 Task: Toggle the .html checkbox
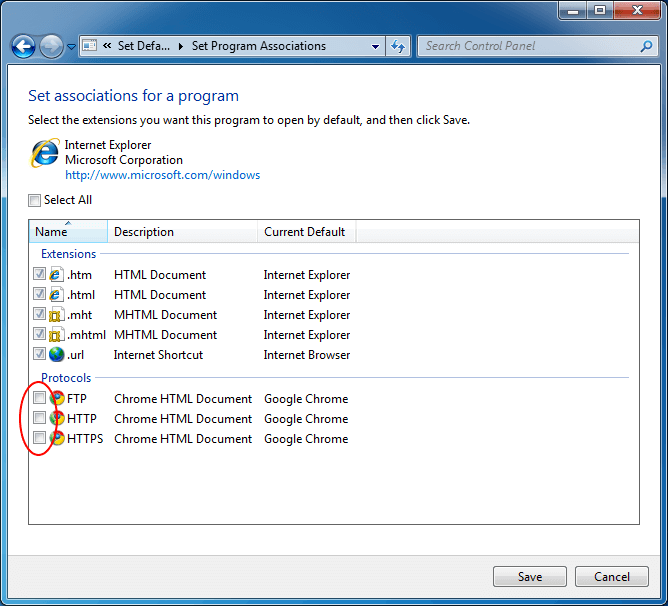click(39, 294)
